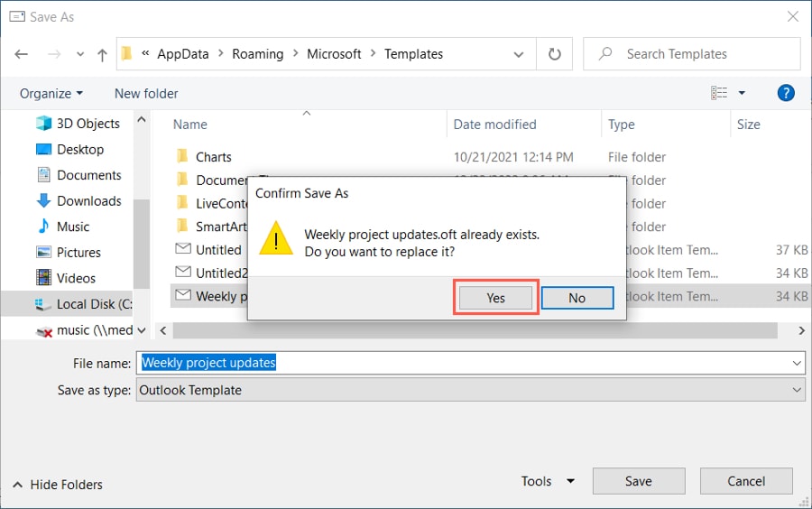Click the search magnifier icon
The height and width of the screenshot is (509, 812).
click(x=604, y=53)
